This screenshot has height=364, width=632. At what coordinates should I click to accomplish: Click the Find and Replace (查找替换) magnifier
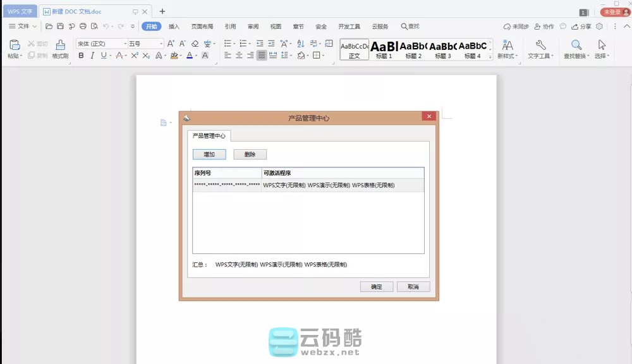click(x=576, y=45)
